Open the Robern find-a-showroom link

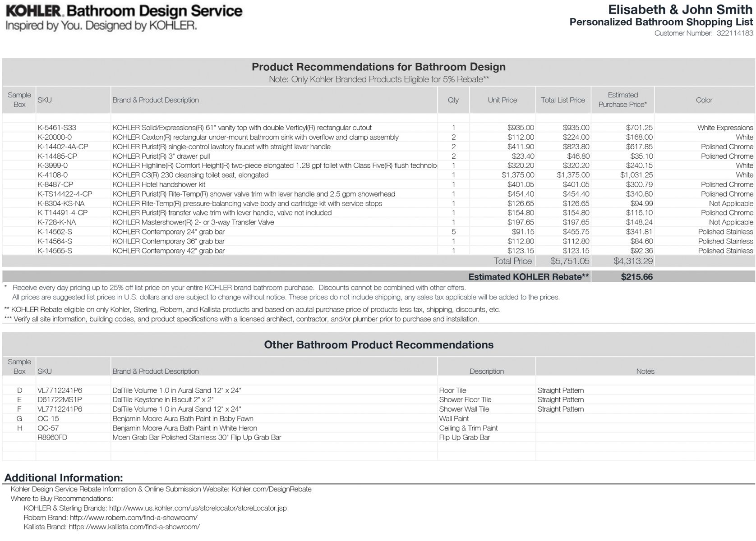tap(134, 518)
